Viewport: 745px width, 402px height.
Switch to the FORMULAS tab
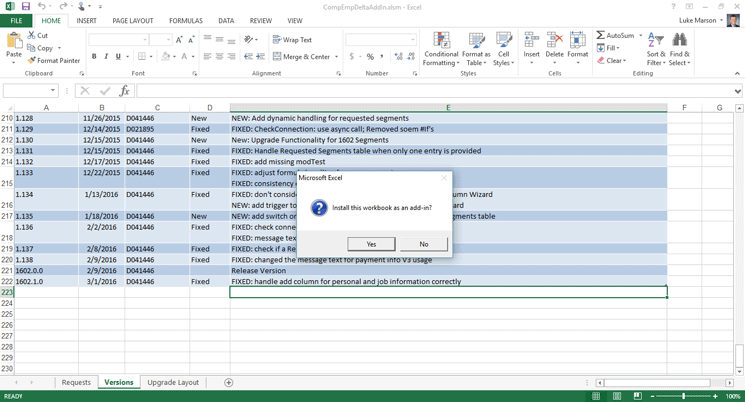[186, 20]
